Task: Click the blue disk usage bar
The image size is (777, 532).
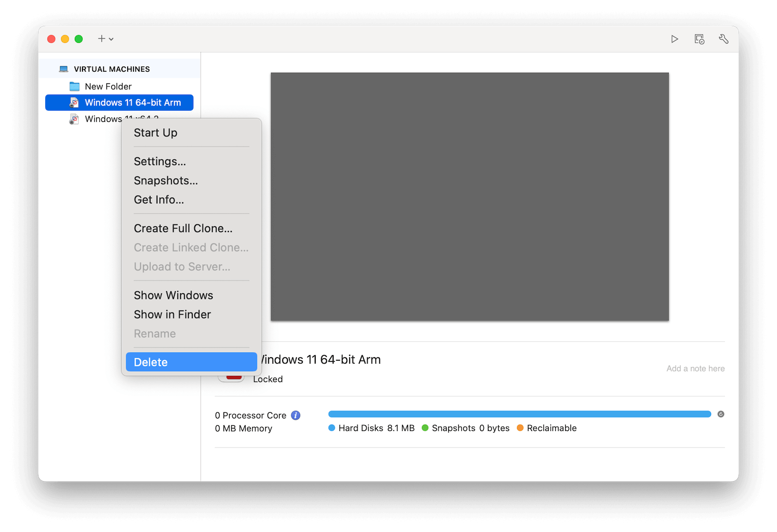Action: (520, 414)
